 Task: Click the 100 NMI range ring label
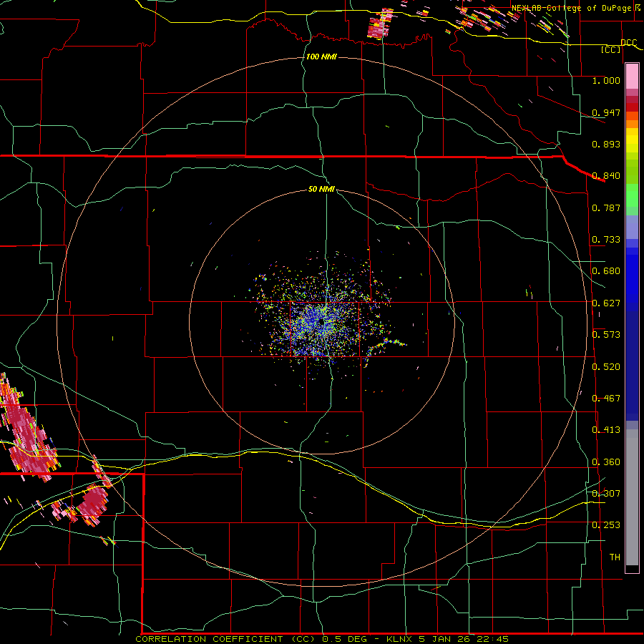pos(321,57)
